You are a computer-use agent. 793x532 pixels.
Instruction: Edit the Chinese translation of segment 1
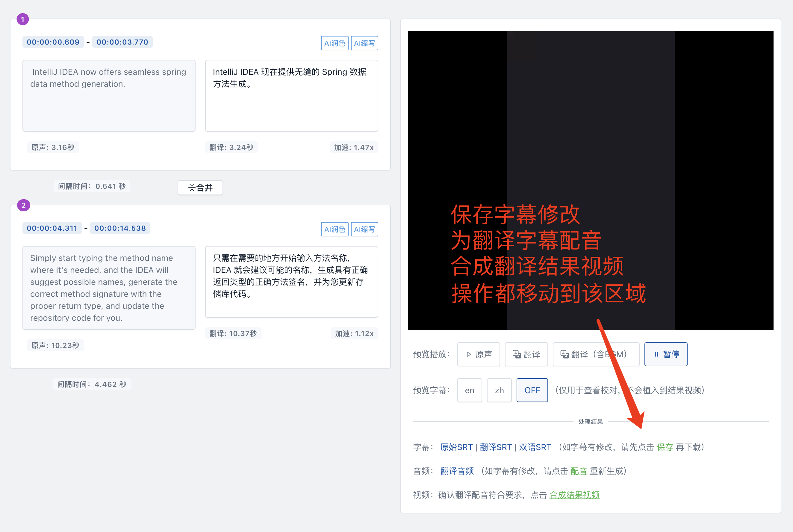tap(291, 96)
